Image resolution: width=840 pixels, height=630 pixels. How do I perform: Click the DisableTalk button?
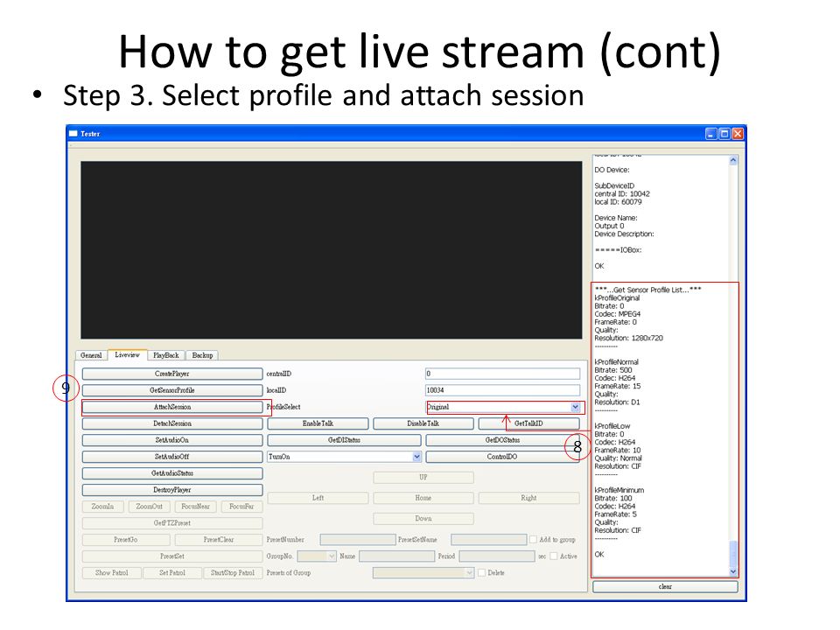point(423,423)
